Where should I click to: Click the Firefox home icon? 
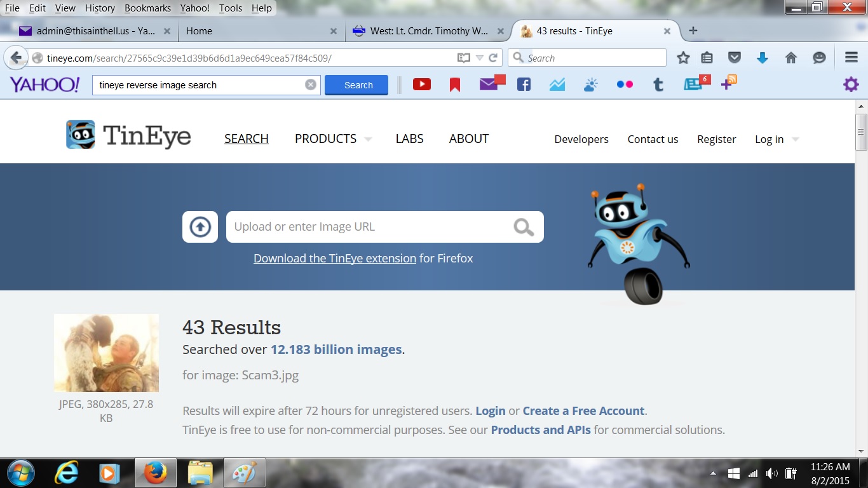[x=791, y=58]
